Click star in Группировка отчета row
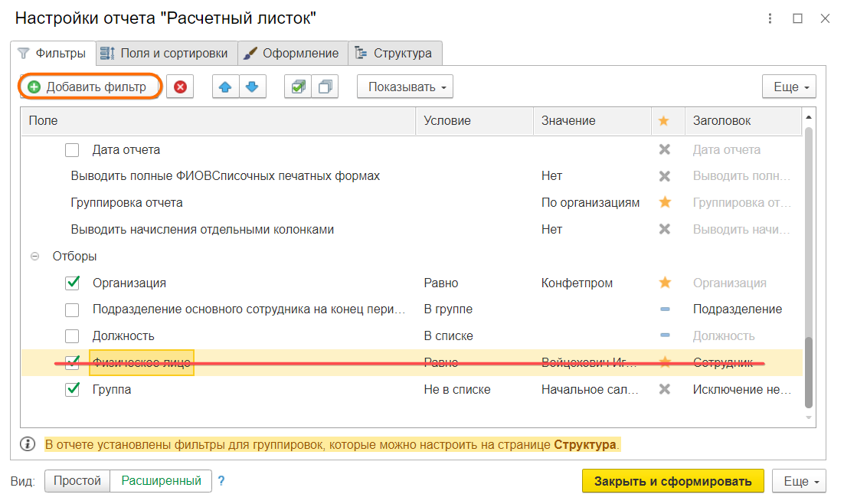This screenshot has height=504, width=844. click(x=665, y=202)
